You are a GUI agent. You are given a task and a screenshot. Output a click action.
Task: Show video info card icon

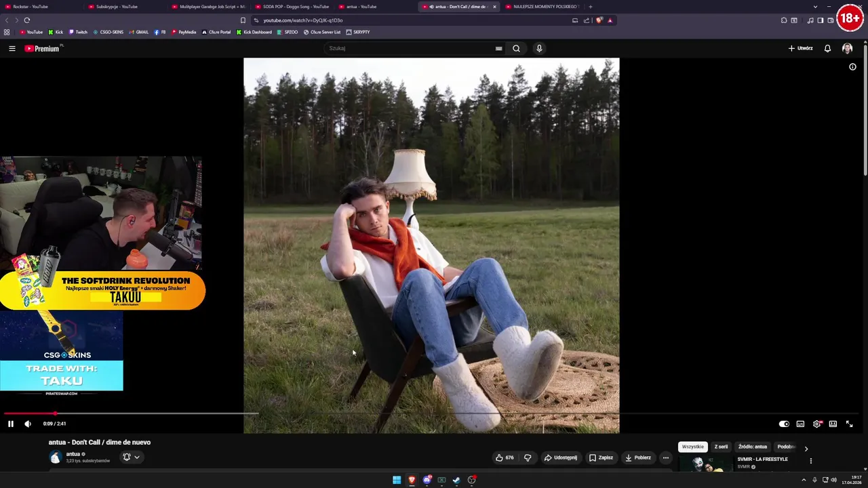click(x=852, y=67)
